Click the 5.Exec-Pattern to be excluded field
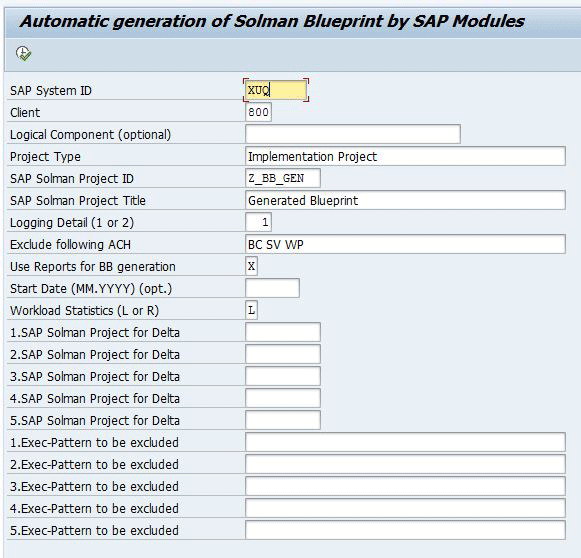The height and width of the screenshot is (558, 581). pos(405,530)
